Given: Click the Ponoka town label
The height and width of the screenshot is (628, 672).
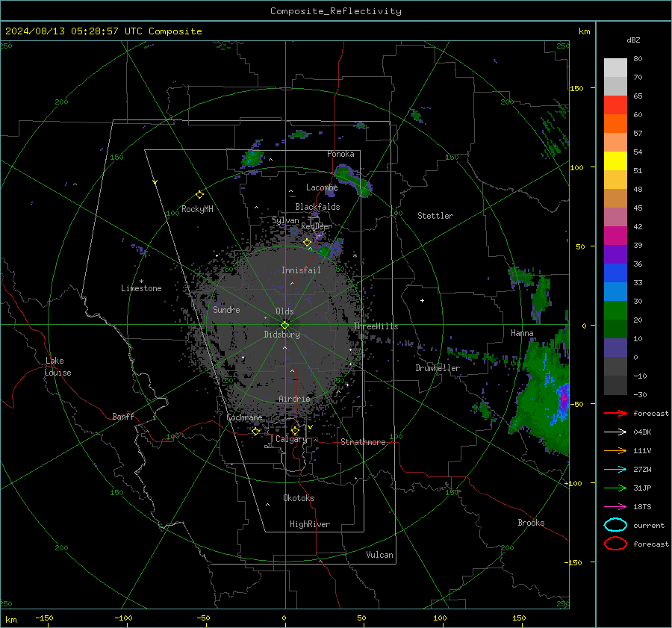Looking at the screenshot, I should pyautogui.click(x=340, y=154).
